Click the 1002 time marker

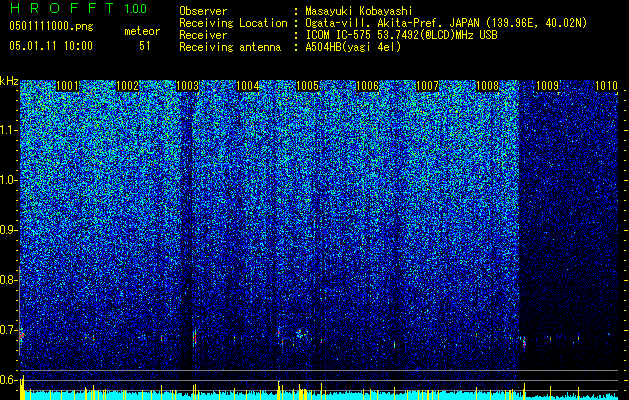tap(128, 86)
